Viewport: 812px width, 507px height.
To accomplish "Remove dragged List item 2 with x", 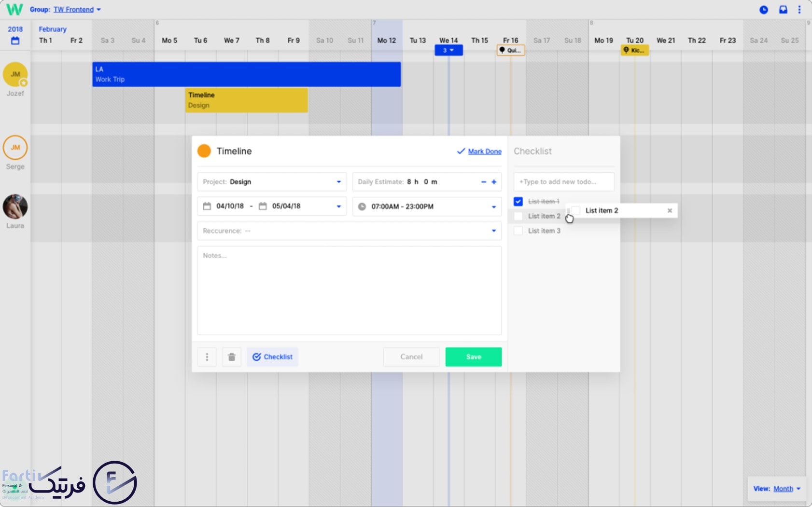I will [x=670, y=210].
